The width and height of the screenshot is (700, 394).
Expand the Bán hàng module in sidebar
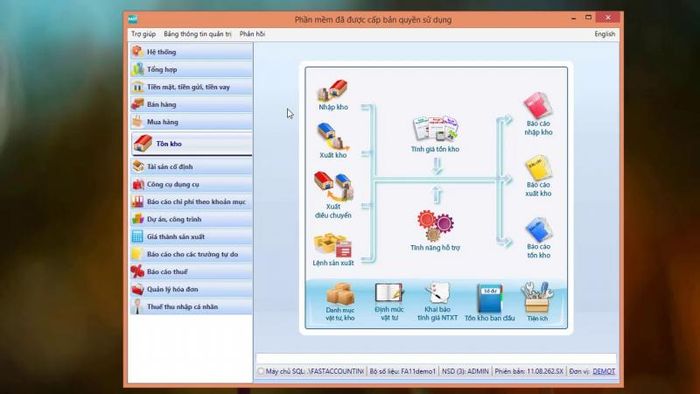pos(191,104)
